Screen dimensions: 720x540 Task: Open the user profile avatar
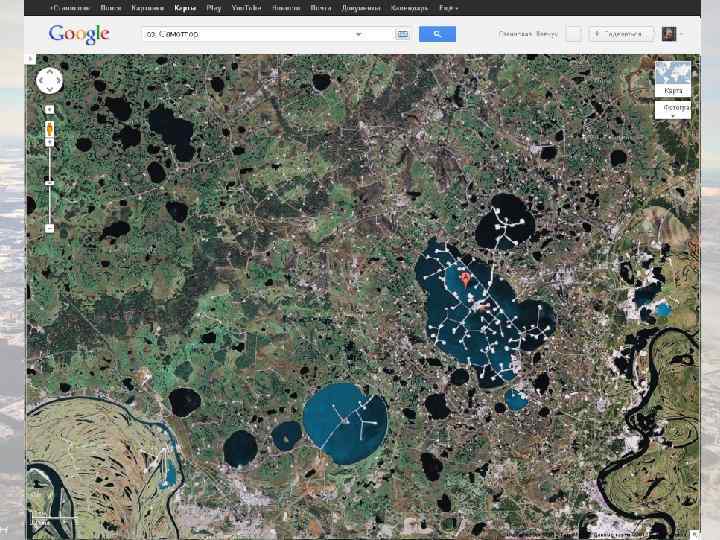pyautogui.click(x=669, y=34)
